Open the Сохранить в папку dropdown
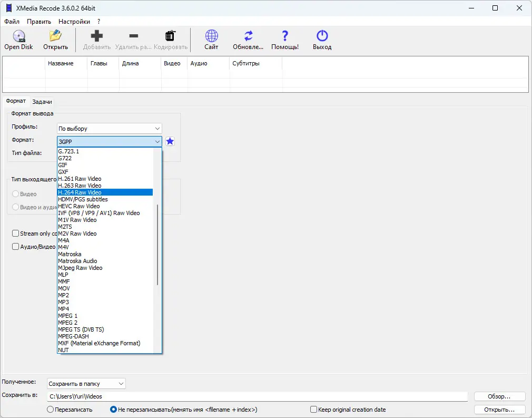Viewport: 532px width, 418px height. 86,384
